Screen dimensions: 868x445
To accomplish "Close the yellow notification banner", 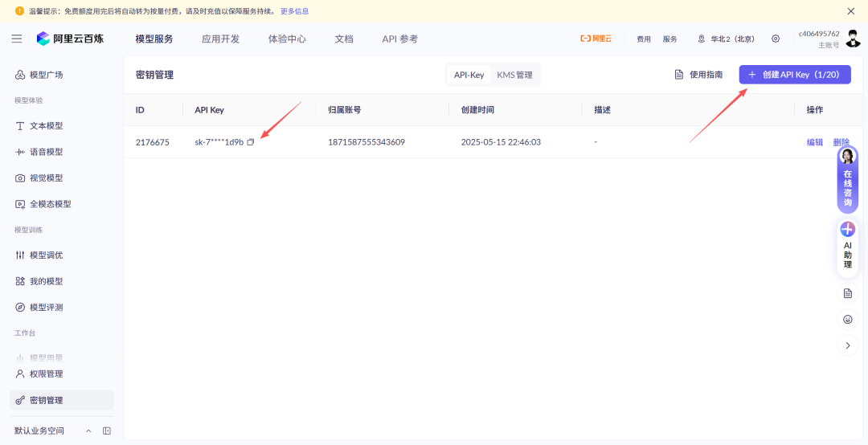I will (851, 11).
